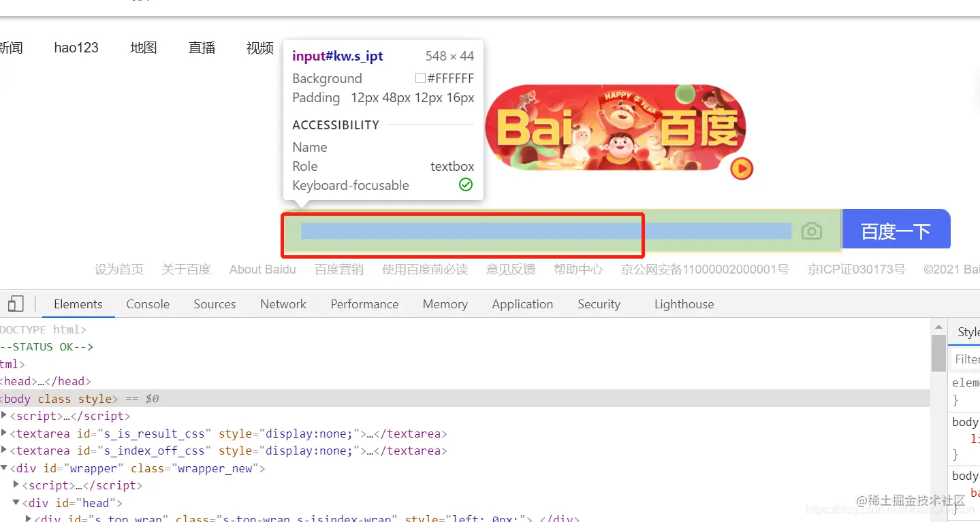The width and height of the screenshot is (980, 522).
Task: Expand the first script node under body
Action: pyautogui.click(x=5, y=415)
